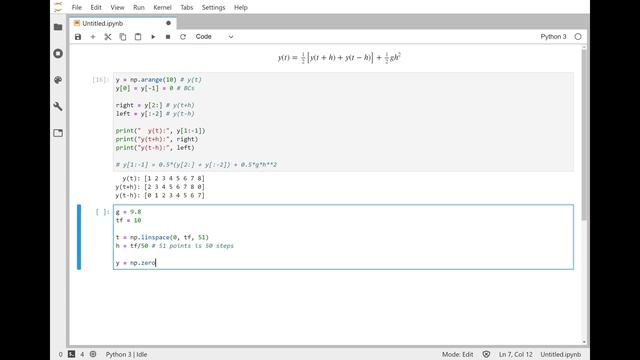Click output line y(t-h): [0 1 2 3 4 5 6 7]
Screen dimensions: 640x360
click(x=160, y=196)
